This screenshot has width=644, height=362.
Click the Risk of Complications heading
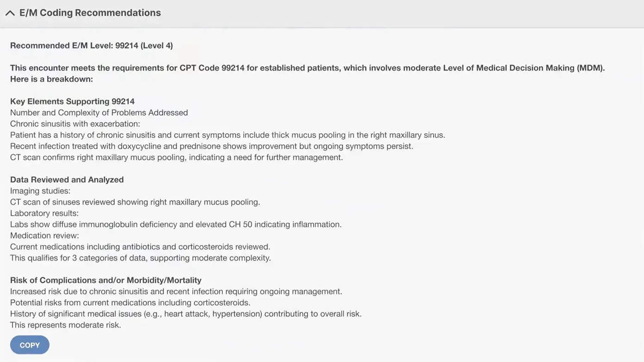click(106, 281)
